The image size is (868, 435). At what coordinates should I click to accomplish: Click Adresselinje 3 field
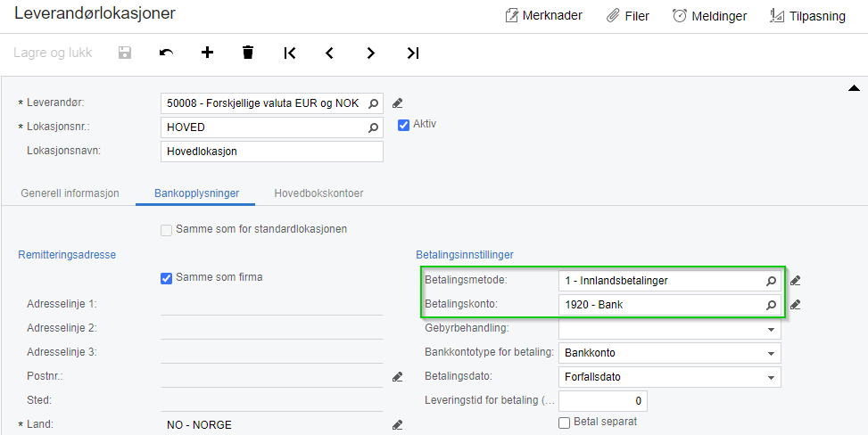pyautogui.click(x=272, y=352)
